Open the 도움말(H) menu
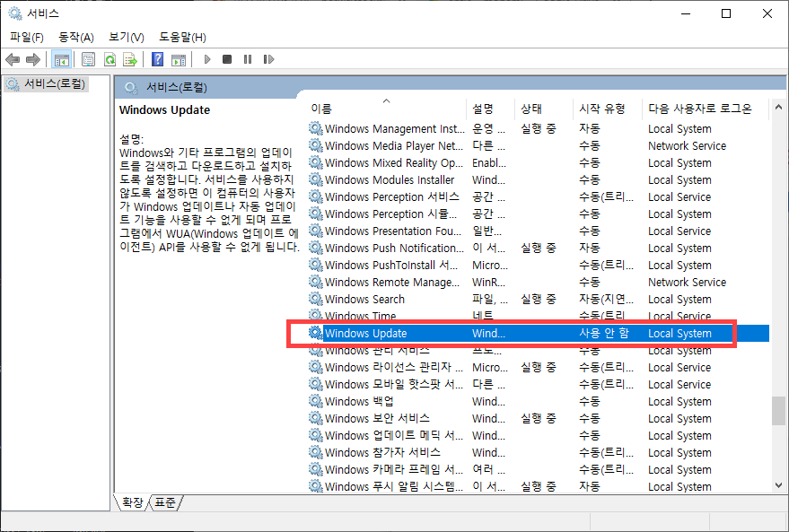The height and width of the screenshot is (532, 789). point(182,37)
